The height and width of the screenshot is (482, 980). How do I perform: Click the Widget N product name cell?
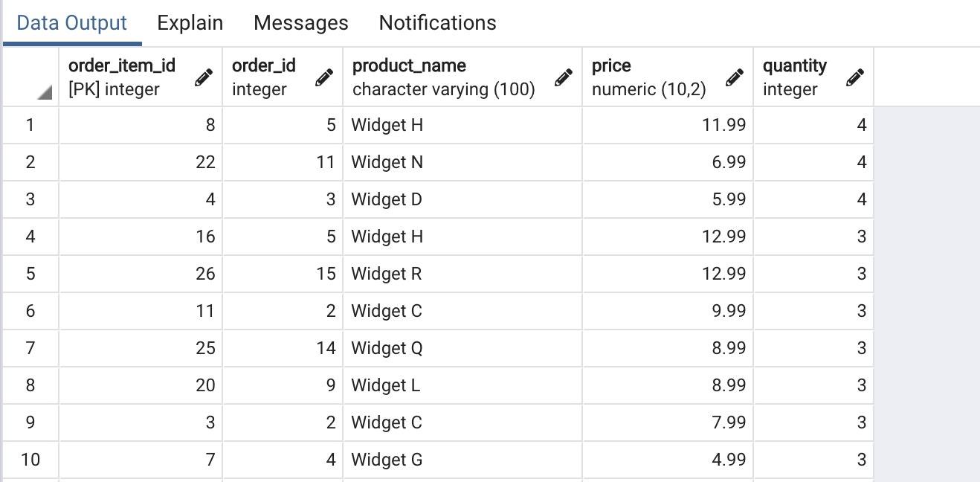pyautogui.click(x=462, y=162)
